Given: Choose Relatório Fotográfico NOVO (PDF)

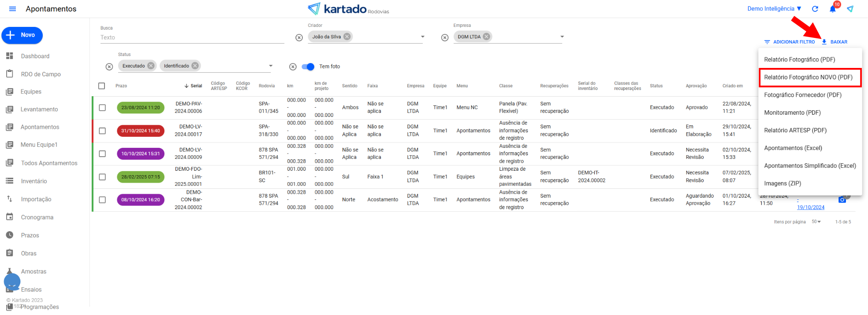Looking at the screenshot, I should point(808,77).
